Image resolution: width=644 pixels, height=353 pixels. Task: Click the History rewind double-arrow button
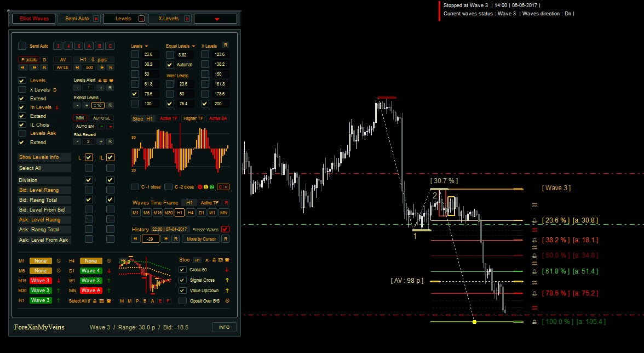135,239
